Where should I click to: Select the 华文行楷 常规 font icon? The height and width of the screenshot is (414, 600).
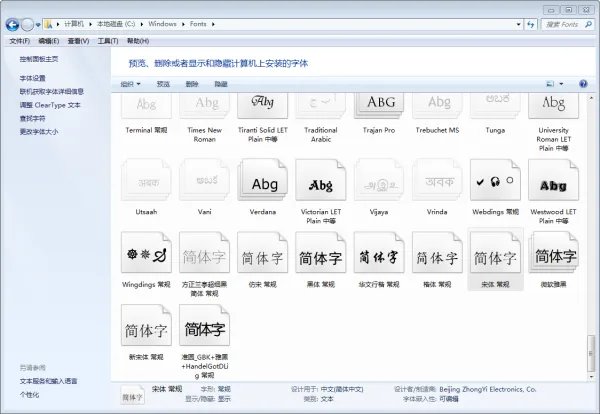tap(379, 253)
